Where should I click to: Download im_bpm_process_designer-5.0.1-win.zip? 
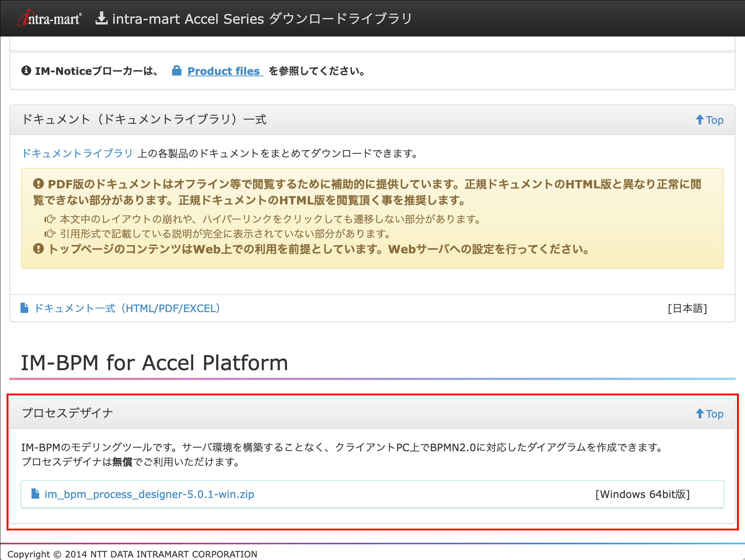click(149, 494)
